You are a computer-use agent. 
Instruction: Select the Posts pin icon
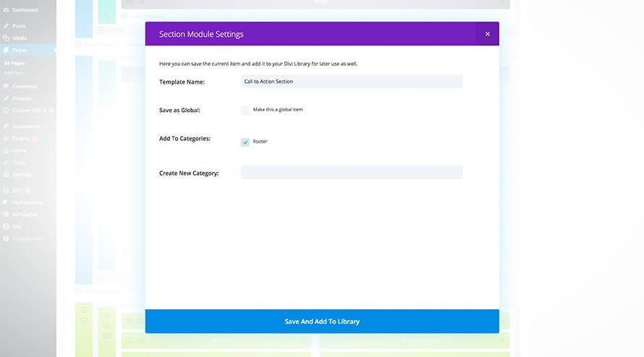[x=7, y=26]
